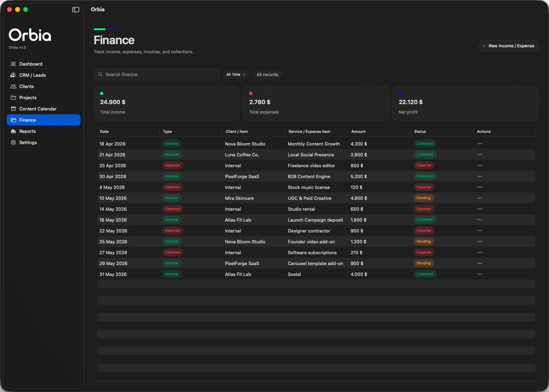Open actions for Freelance video editor row
Viewport: 549px width, 392px height.
pyautogui.click(x=480, y=165)
